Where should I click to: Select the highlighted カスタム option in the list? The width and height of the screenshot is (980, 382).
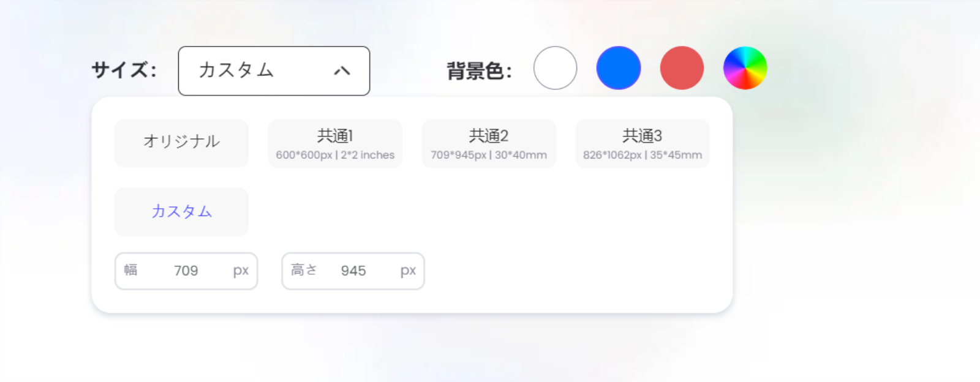pos(181,212)
